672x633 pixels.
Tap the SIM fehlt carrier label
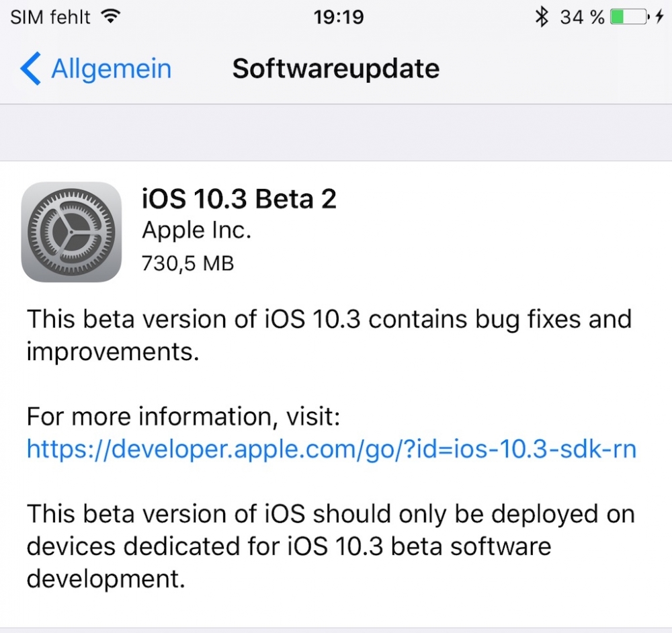pos(50,17)
